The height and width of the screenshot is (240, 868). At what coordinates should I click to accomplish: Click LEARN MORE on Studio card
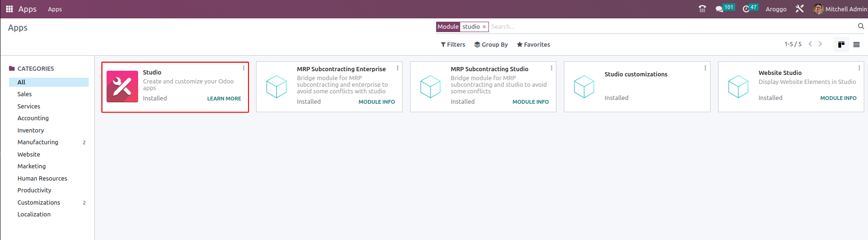224,99
